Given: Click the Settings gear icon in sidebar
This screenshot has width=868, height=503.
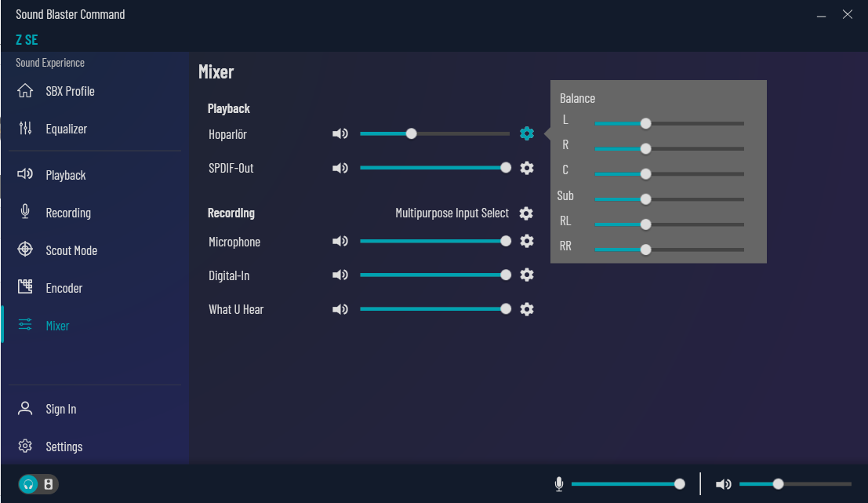Looking at the screenshot, I should coord(25,446).
